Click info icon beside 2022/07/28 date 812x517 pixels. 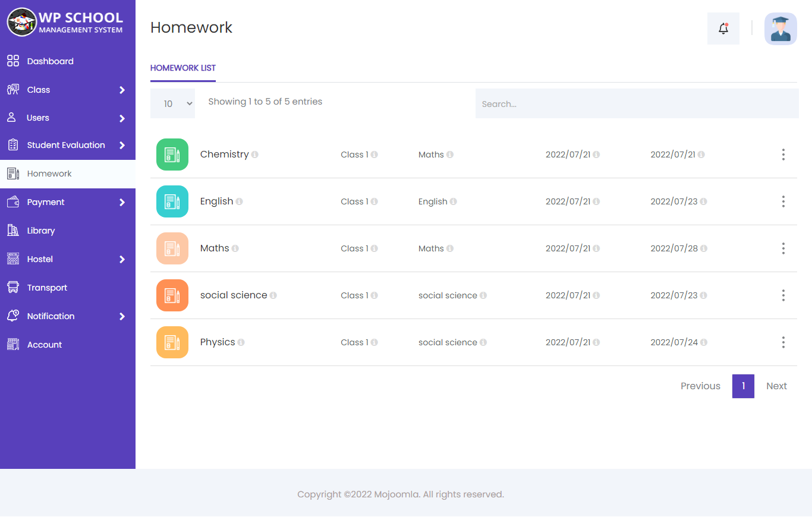(x=704, y=248)
